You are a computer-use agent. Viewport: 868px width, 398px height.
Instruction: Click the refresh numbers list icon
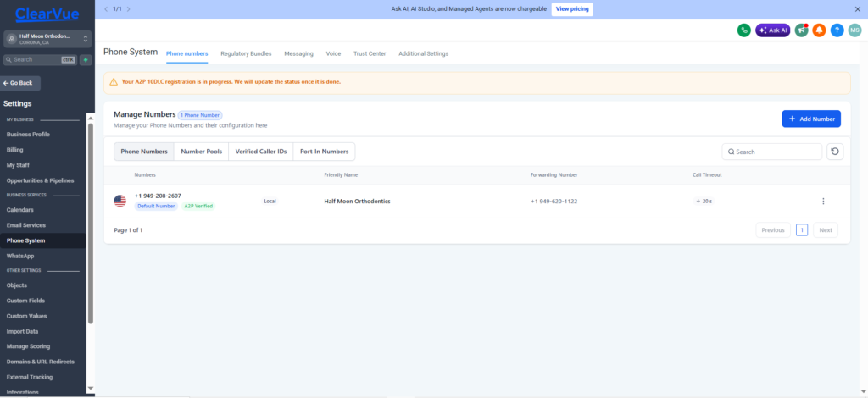click(x=835, y=152)
